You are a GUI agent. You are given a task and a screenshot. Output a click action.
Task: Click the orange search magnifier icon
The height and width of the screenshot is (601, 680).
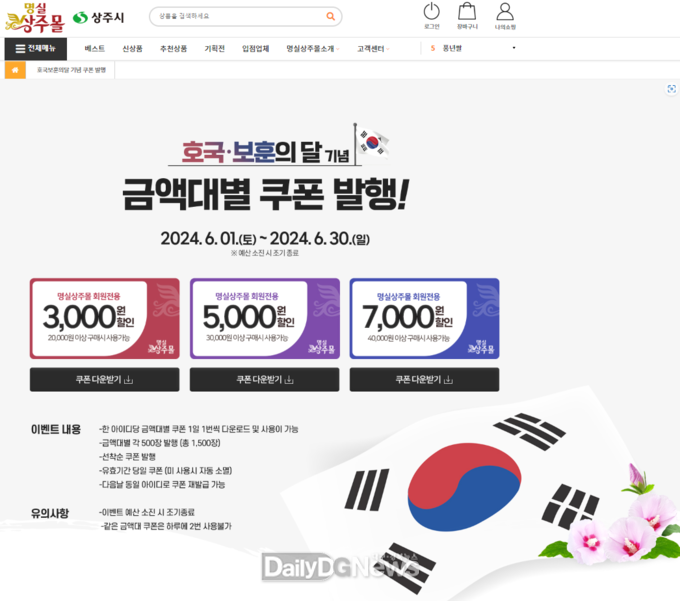(x=330, y=16)
